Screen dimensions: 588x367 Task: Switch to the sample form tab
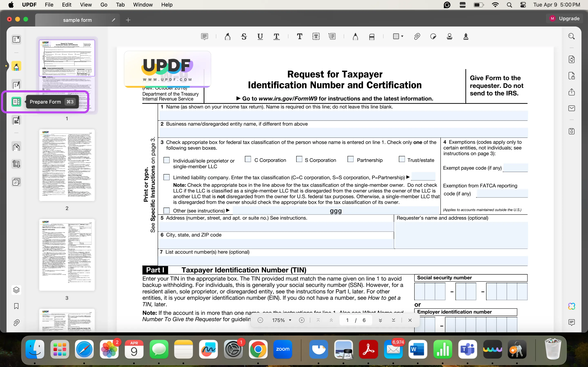click(77, 20)
